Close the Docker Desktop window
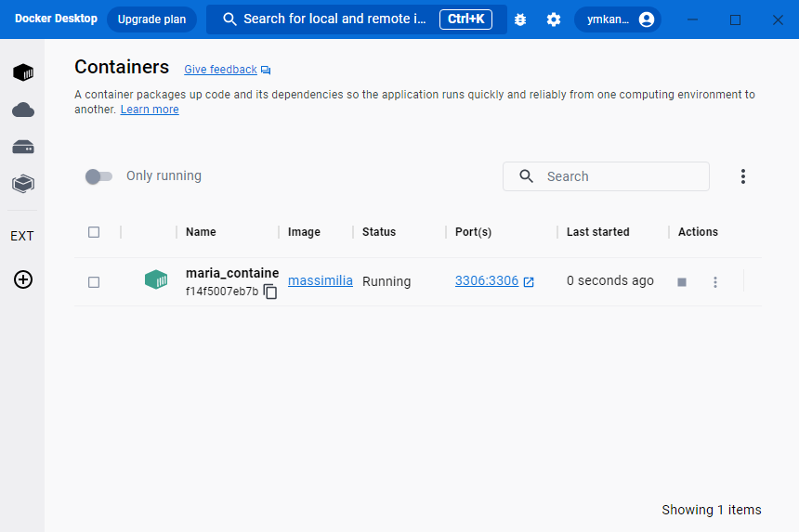 [x=778, y=19]
